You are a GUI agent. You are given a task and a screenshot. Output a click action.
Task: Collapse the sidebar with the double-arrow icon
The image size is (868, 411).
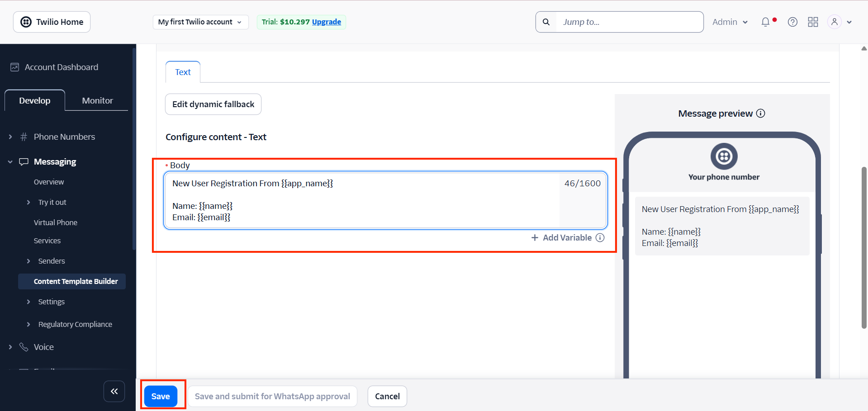114,391
